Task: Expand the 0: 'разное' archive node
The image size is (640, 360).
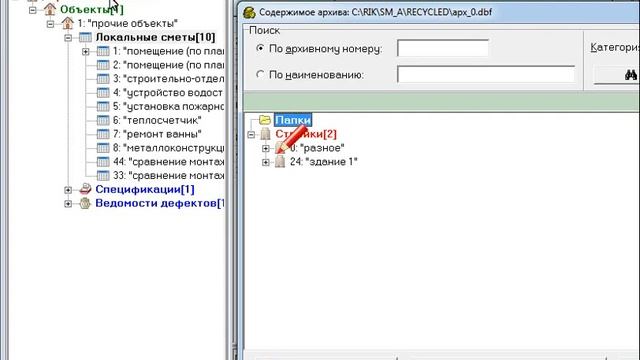Action: [x=266, y=148]
